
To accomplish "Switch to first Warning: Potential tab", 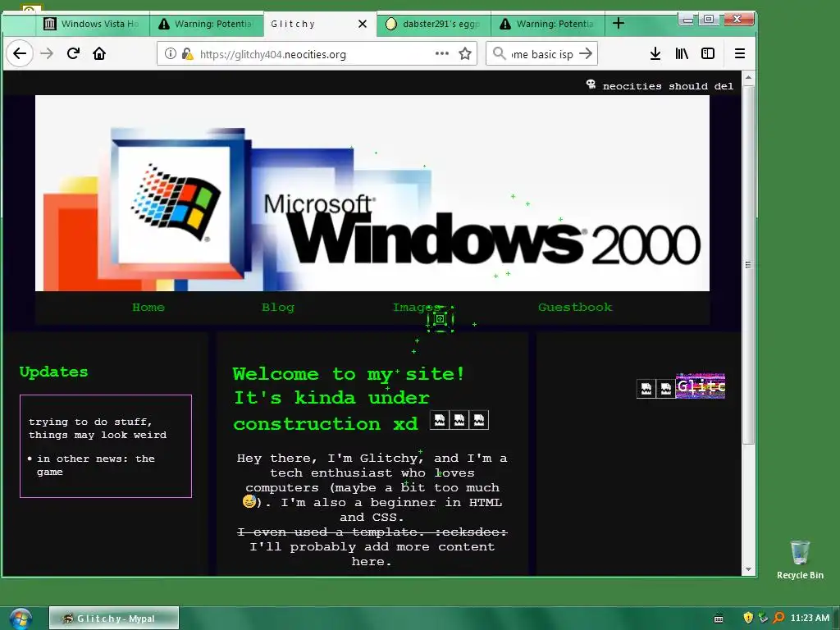I will (206, 24).
